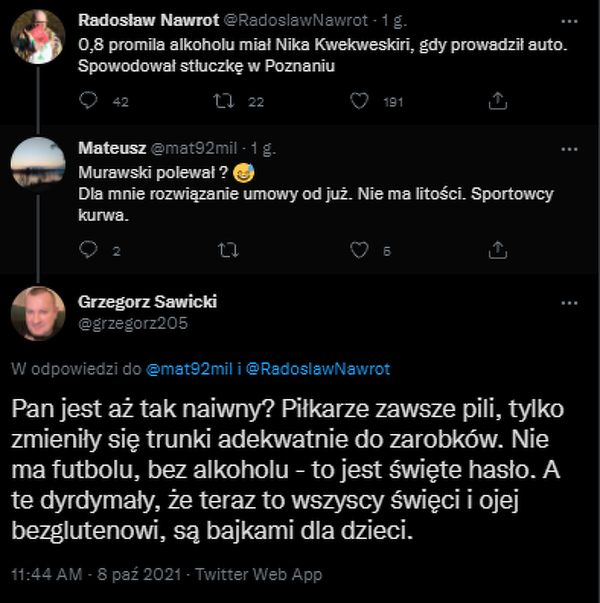This screenshot has width=600, height=603.
Task: Share Radosław Nawrot's tweet
Action: click(497, 101)
